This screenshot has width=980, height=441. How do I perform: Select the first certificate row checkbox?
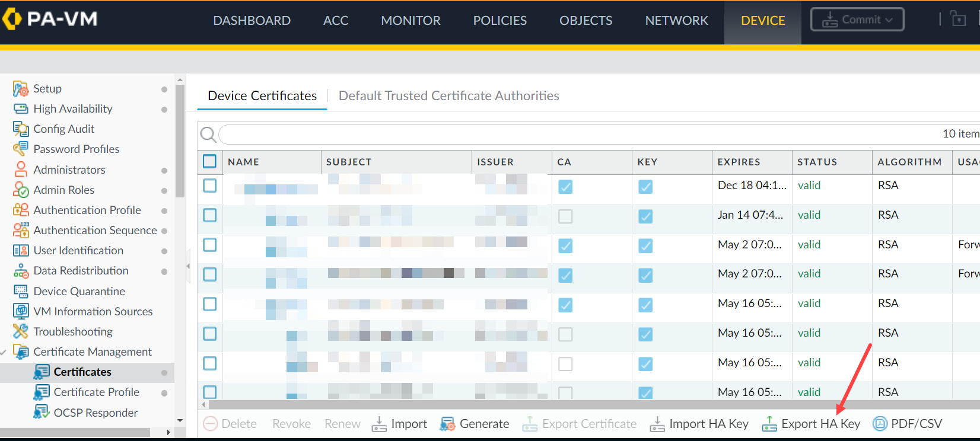pos(210,186)
